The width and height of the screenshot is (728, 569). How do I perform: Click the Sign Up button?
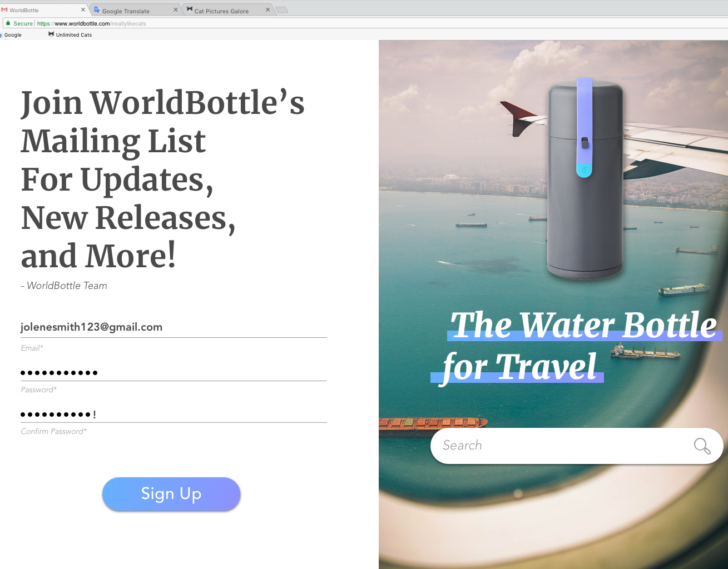pos(171,494)
